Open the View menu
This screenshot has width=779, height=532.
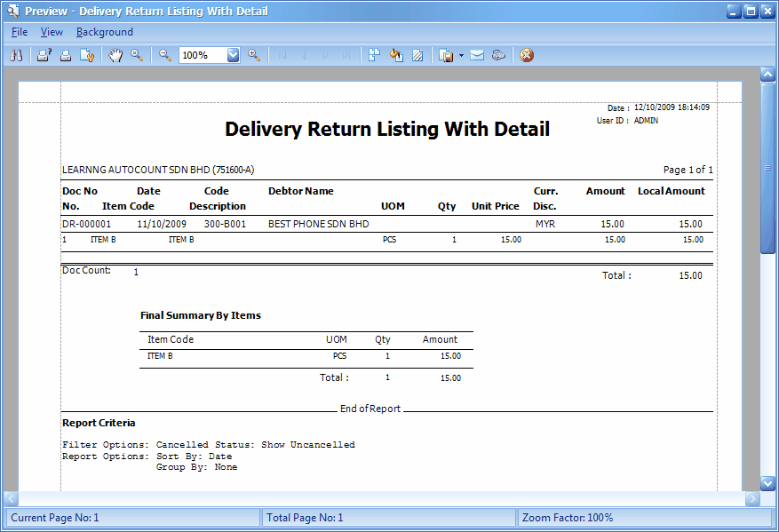[x=52, y=32]
